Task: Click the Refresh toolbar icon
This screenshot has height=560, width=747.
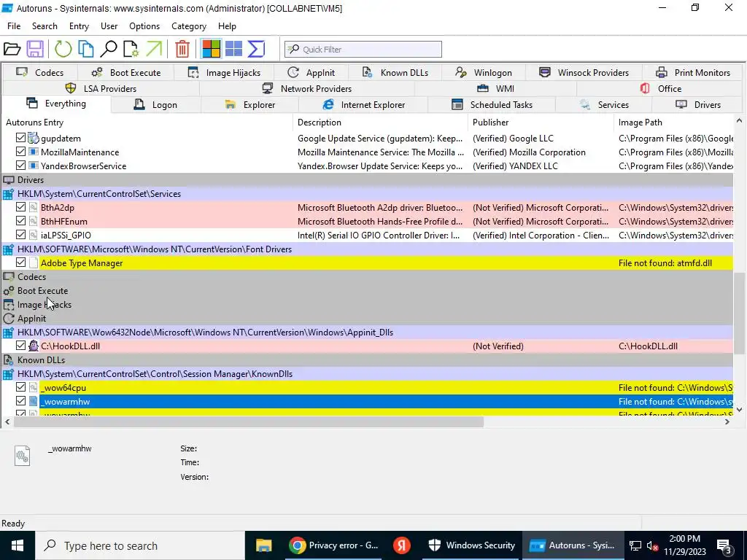Action: click(x=63, y=49)
